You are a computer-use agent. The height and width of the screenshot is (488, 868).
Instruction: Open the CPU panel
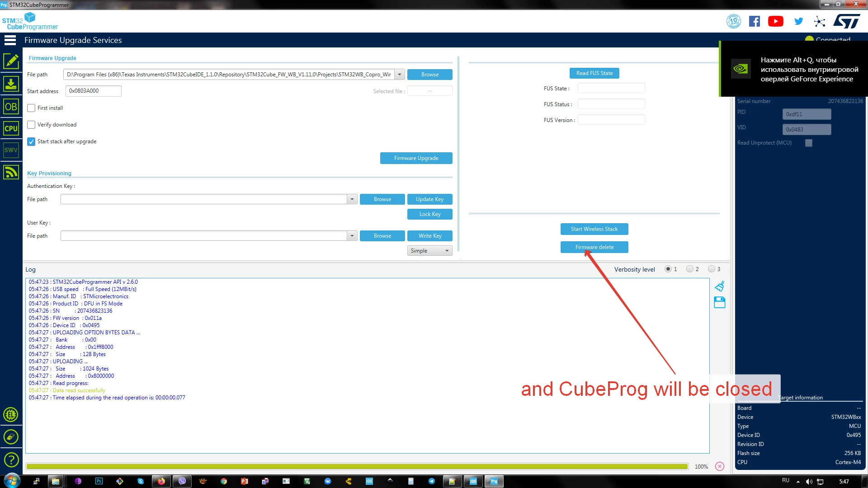[11, 128]
